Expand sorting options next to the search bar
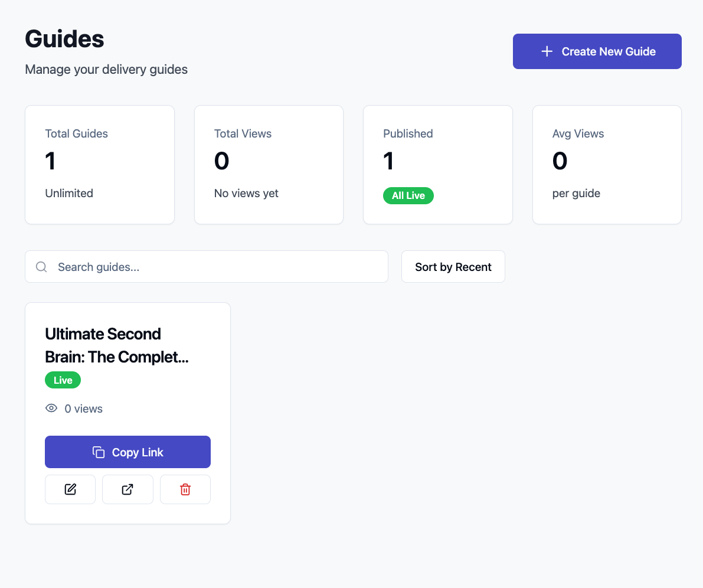 [x=453, y=266]
